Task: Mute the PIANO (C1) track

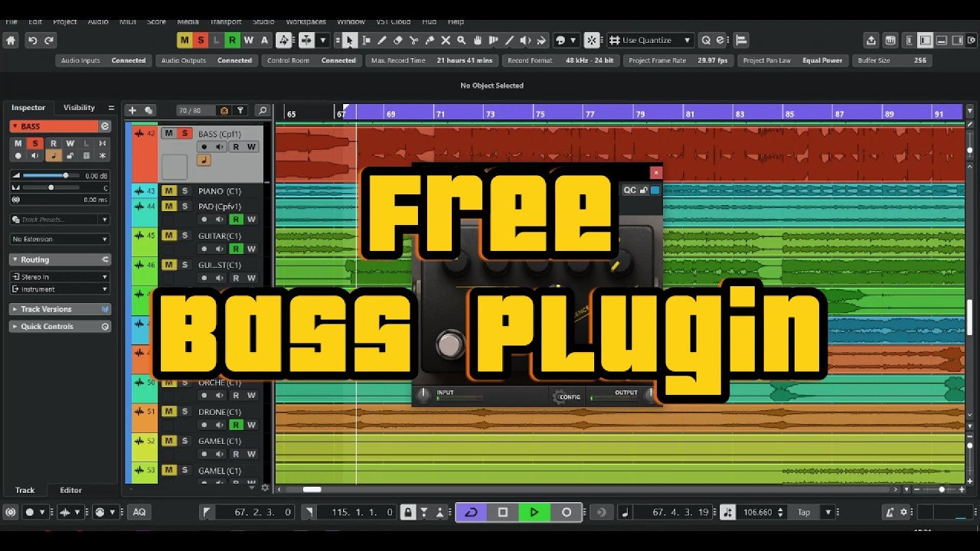Action: [x=168, y=191]
